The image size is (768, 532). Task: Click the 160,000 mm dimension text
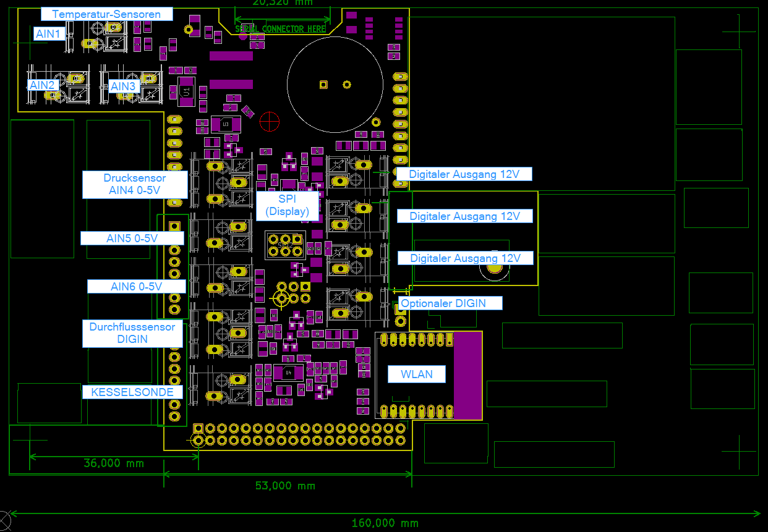(385, 523)
